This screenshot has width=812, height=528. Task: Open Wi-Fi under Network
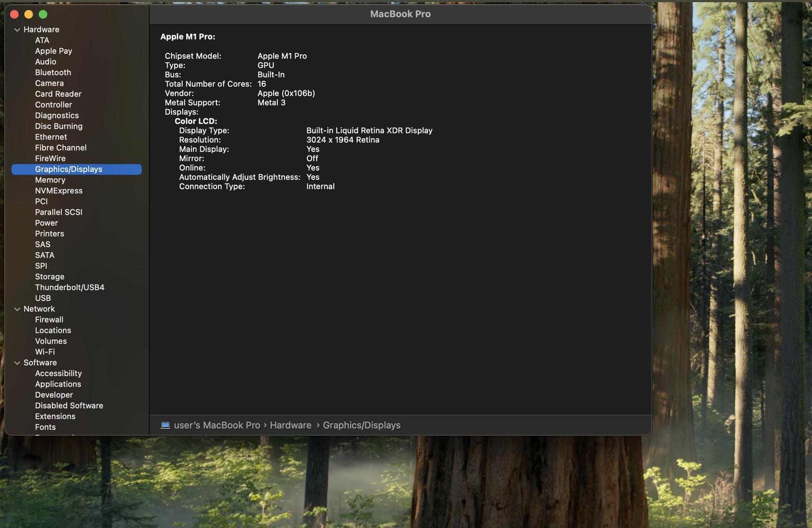[x=44, y=352]
